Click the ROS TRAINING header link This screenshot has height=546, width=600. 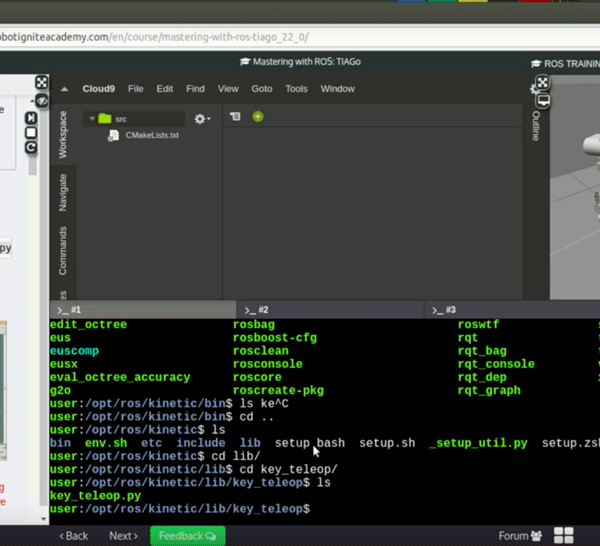(566, 64)
